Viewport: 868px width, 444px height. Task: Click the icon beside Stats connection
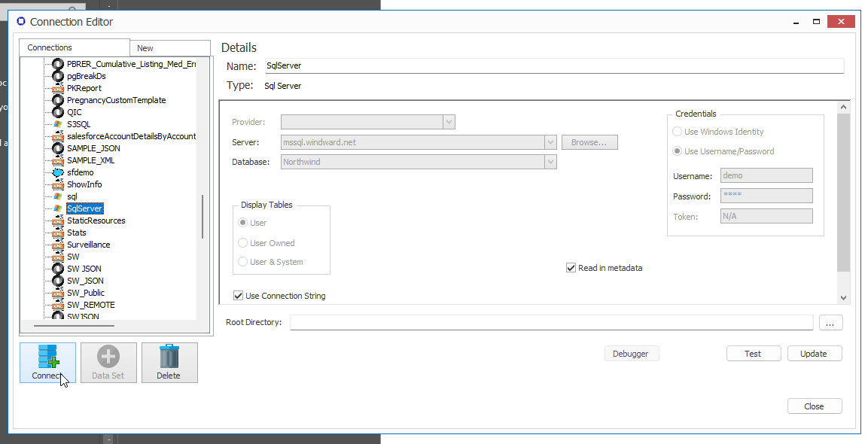58,233
